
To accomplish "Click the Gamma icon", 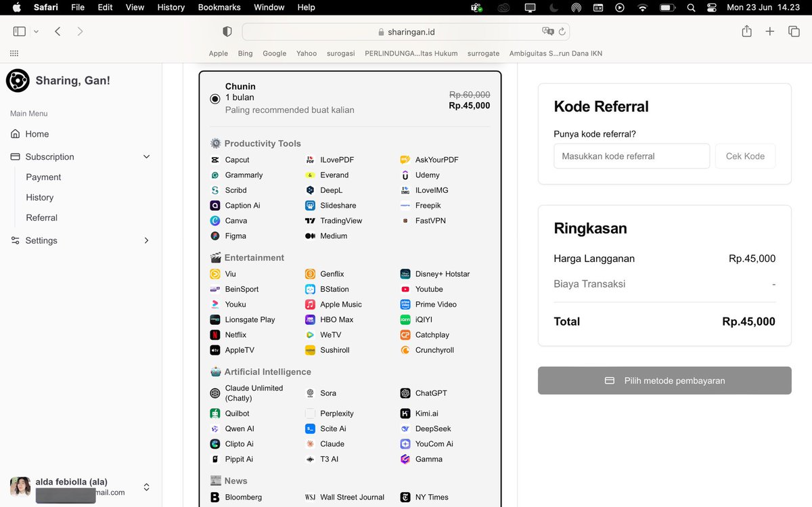I will pos(405,459).
